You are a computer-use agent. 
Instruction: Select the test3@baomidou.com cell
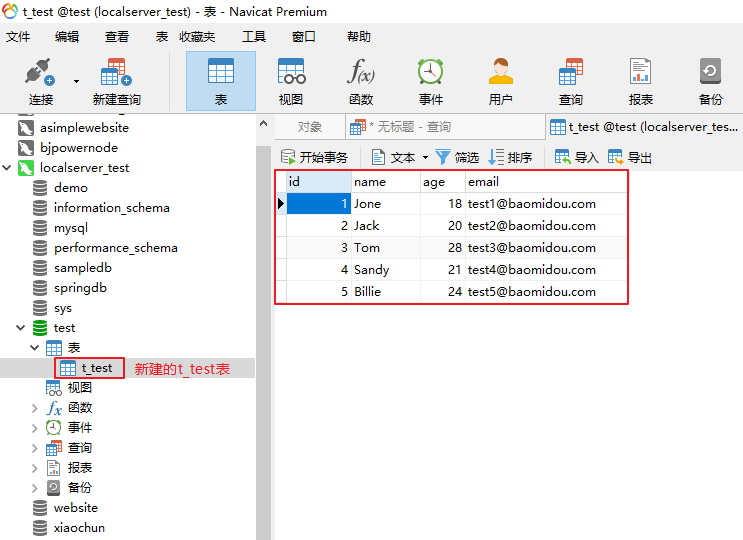click(546, 248)
